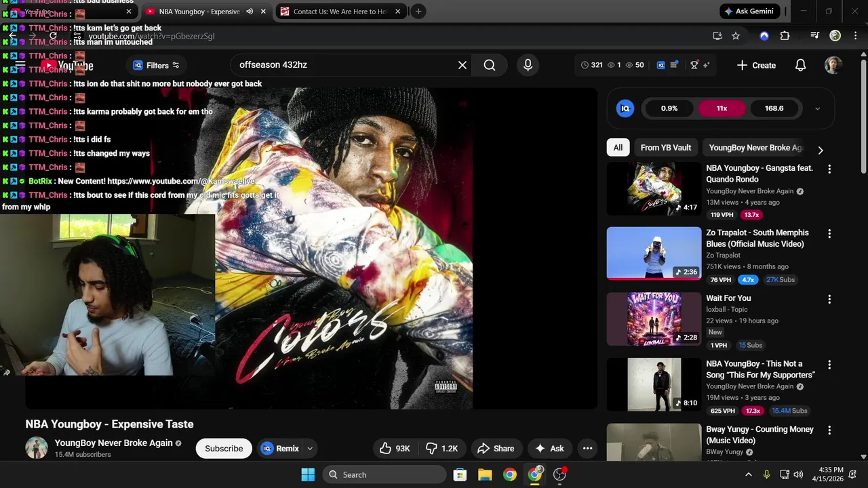
Task: Open Chrome three-dot menu
Action: tap(854, 36)
